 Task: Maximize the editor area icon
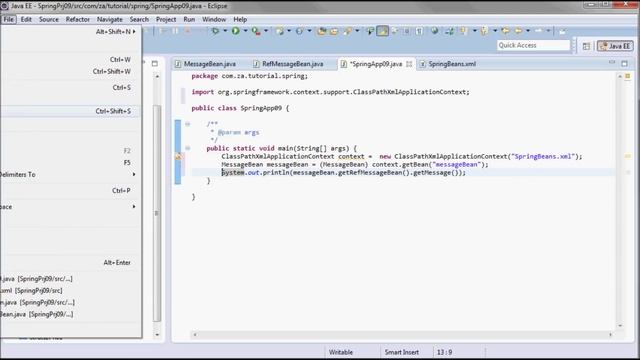click(624, 63)
